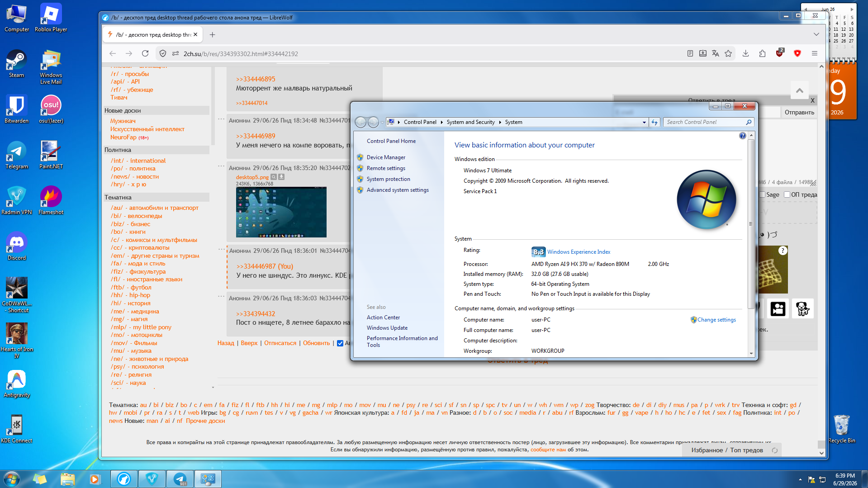Open the KDE Connect desktop icon

(x=16, y=429)
